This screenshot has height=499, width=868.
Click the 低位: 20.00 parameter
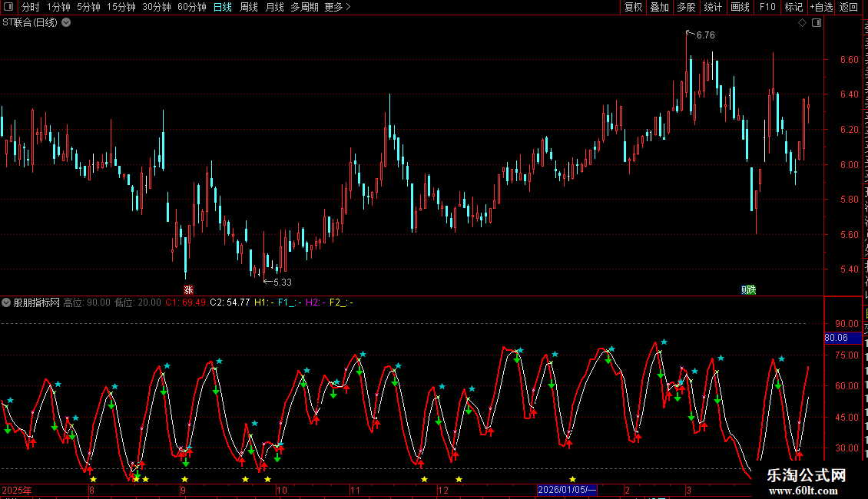(x=137, y=302)
